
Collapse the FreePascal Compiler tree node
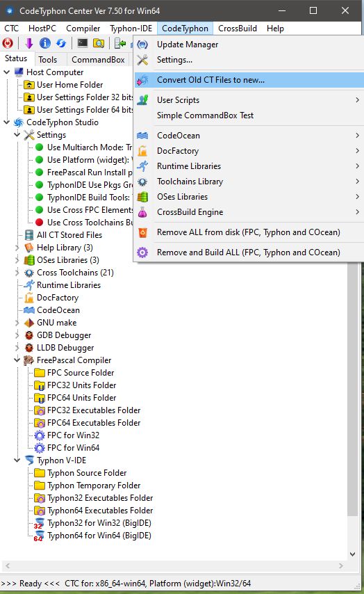click(x=17, y=360)
